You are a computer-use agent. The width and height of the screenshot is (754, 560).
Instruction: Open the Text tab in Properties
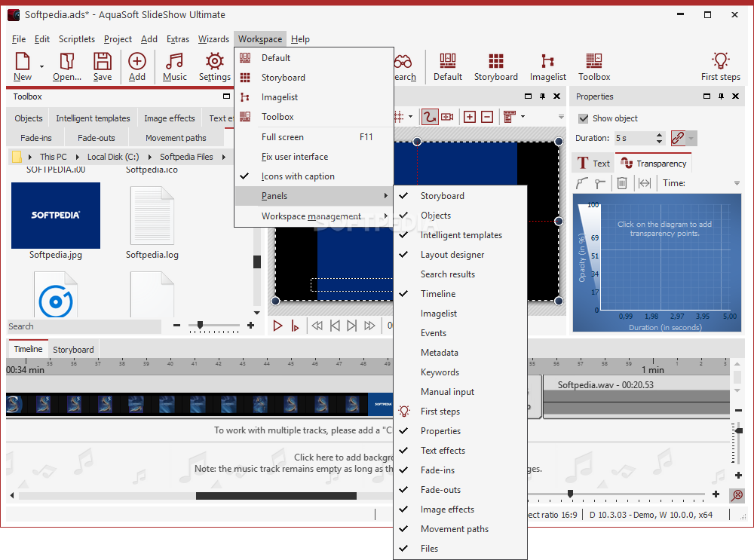coord(593,164)
